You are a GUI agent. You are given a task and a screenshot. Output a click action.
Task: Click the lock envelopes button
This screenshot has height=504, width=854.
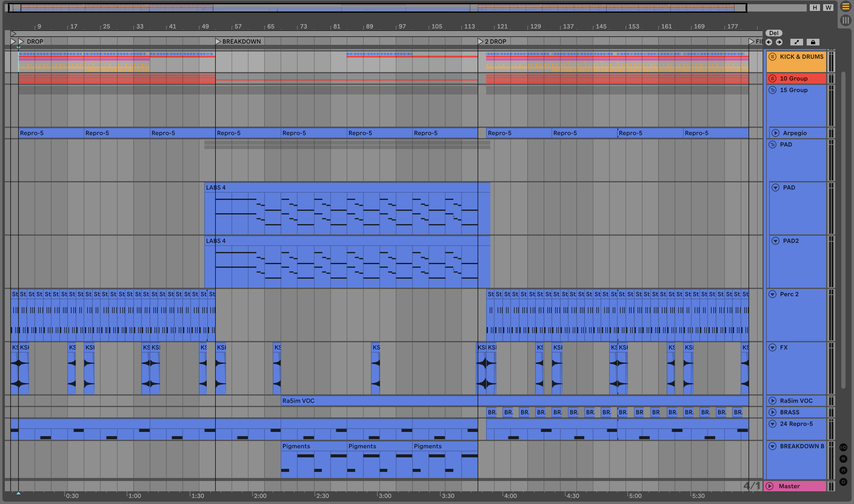[x=813, y=42]
